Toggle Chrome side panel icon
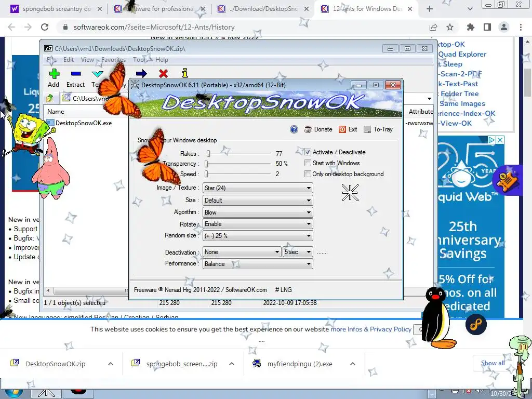The image size is (532, 399). coord(487,27)
